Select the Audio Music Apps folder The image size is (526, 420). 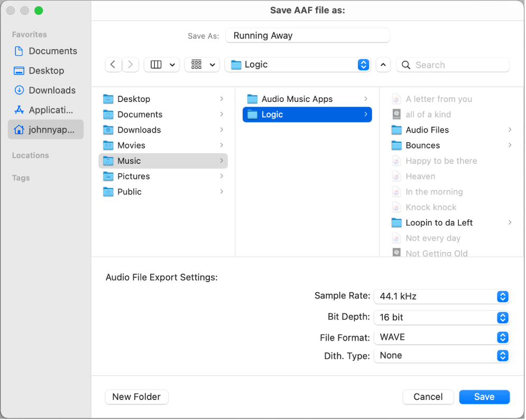tap(297, 99)
